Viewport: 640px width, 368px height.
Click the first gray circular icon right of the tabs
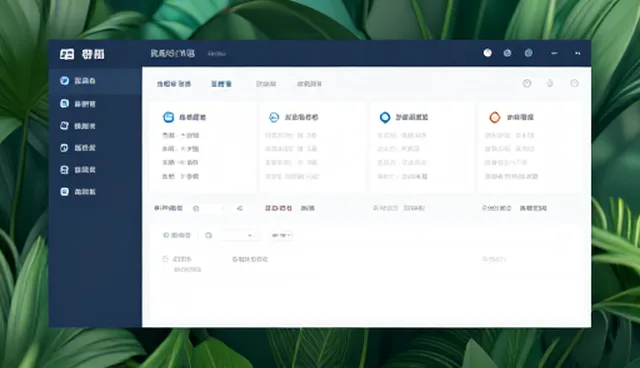[527, 84]
